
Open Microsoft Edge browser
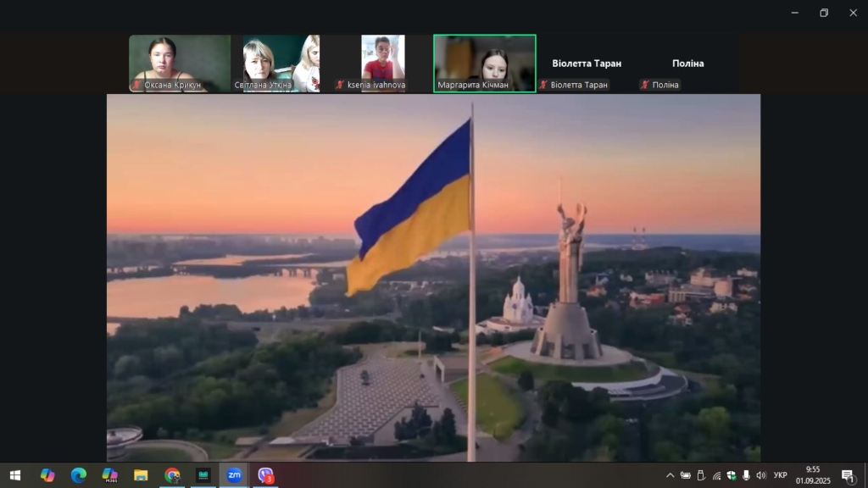click(79, 475)
